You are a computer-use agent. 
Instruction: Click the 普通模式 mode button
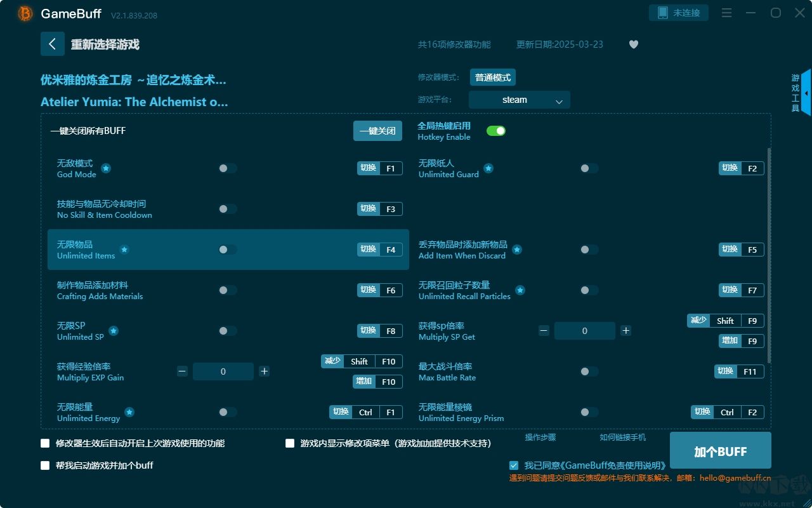pos(493,77)
